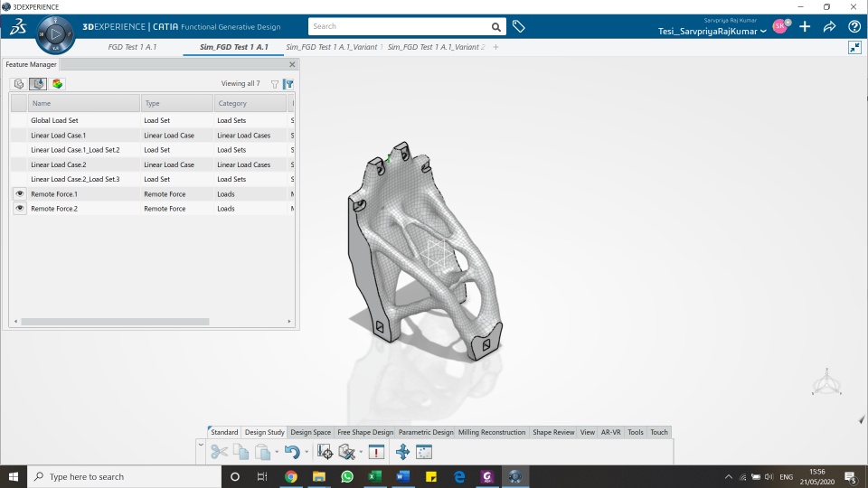
Task: Click the view orientation compass in viewport
Action: click(x=826, y=382)
